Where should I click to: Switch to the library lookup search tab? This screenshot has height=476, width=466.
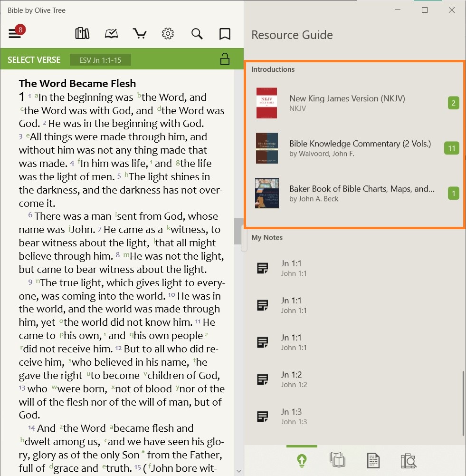[409, 461]
